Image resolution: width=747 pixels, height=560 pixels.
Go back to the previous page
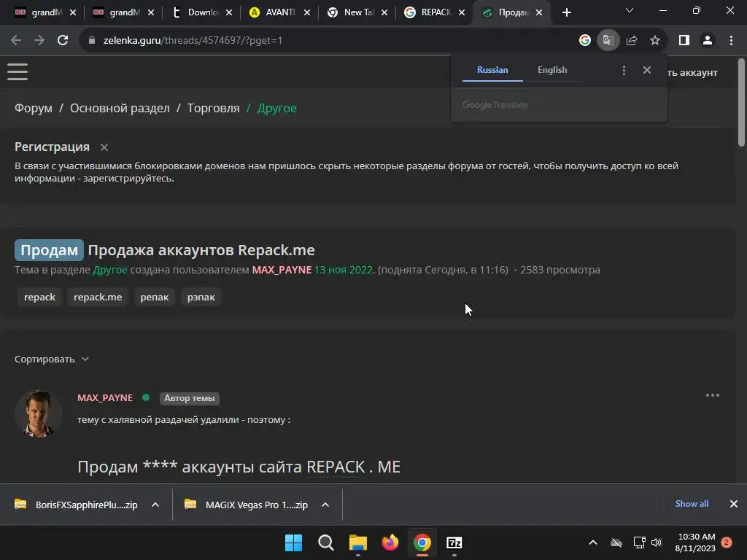tap(16, 41)
